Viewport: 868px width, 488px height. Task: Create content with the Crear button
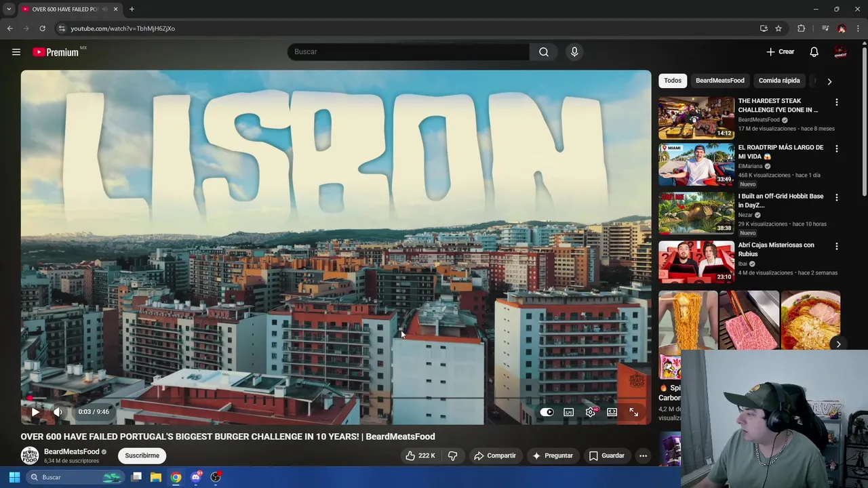781,52
